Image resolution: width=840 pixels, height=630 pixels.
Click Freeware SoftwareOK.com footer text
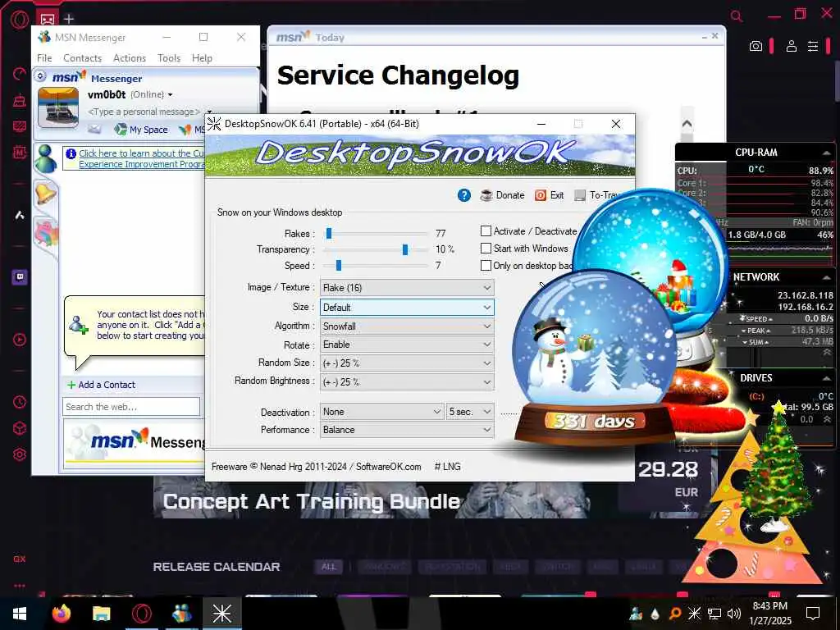(316, 467)
